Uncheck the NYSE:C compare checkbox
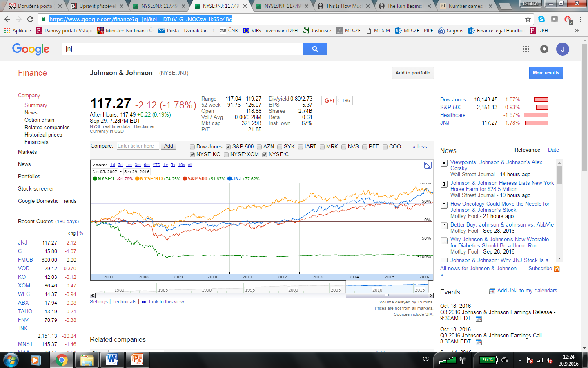This screenshot has width=588, height=368. (265, 155)
